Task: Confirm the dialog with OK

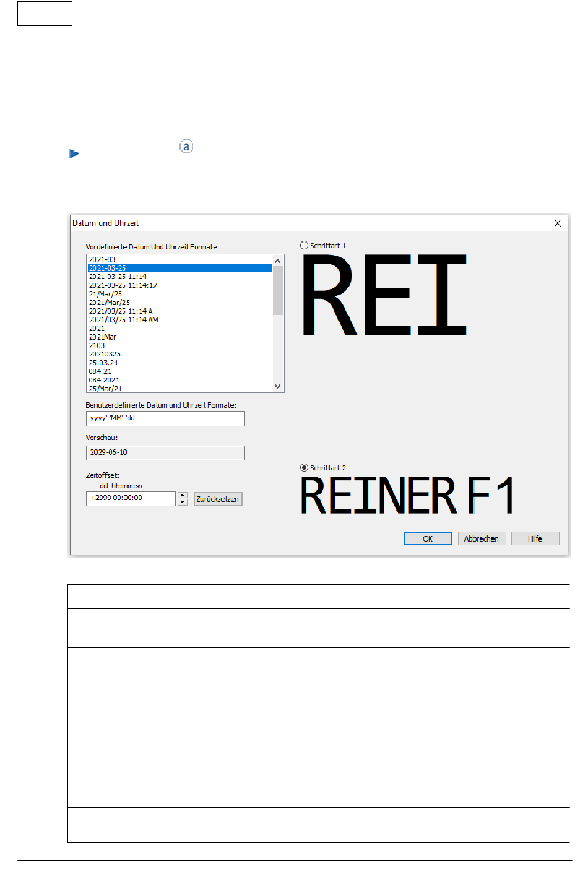Action: pos(428,538)
